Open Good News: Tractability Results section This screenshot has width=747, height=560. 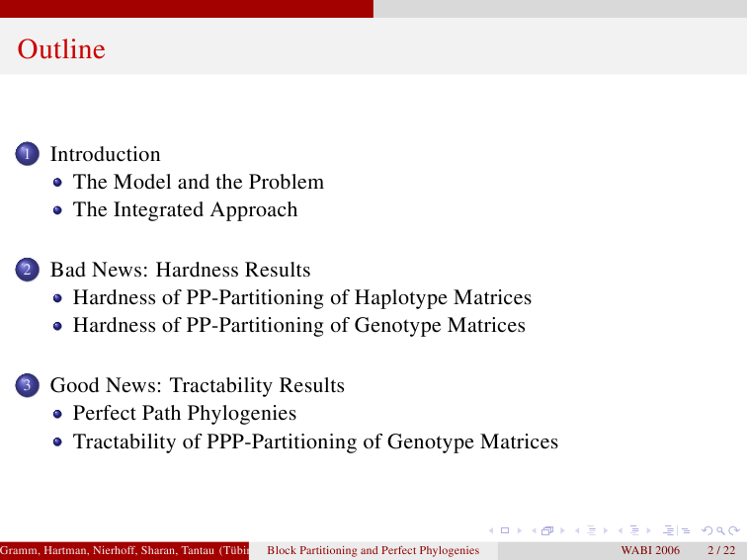(x=198, y=385)
